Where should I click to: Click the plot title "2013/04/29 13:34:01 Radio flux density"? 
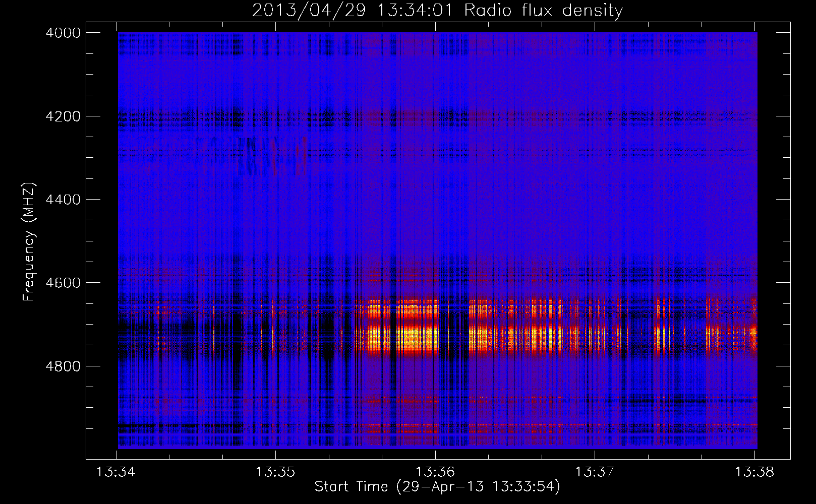pyautogui.click(x=437, y=10)
